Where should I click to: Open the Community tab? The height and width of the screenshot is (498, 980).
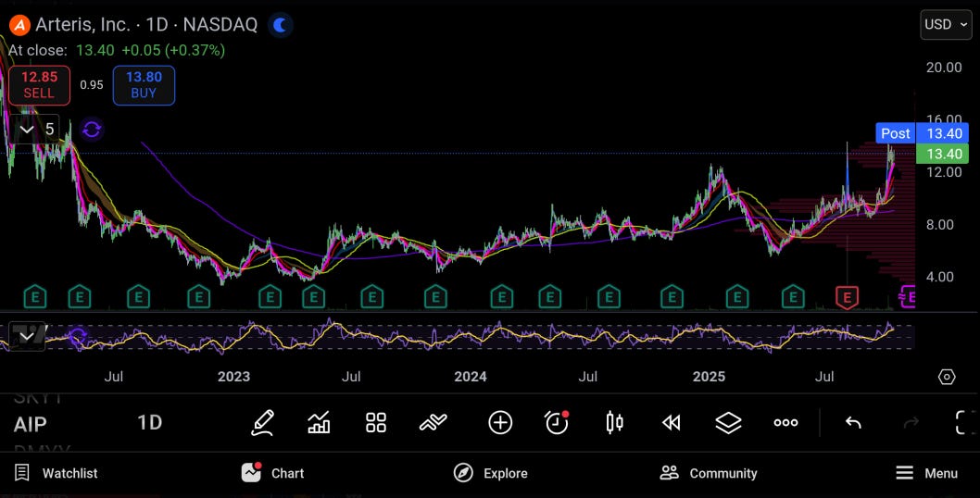[709, 473]
